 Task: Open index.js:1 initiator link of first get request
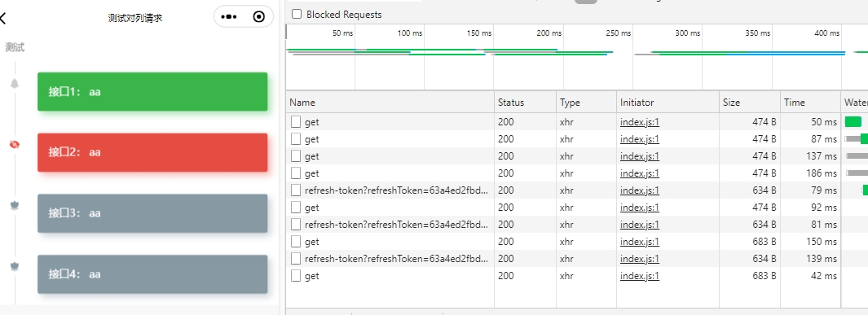tap(639, 122)
